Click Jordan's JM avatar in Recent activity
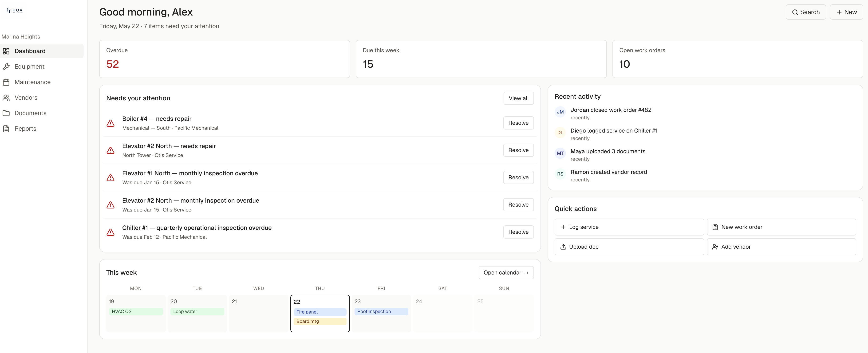 coord(560,112)
